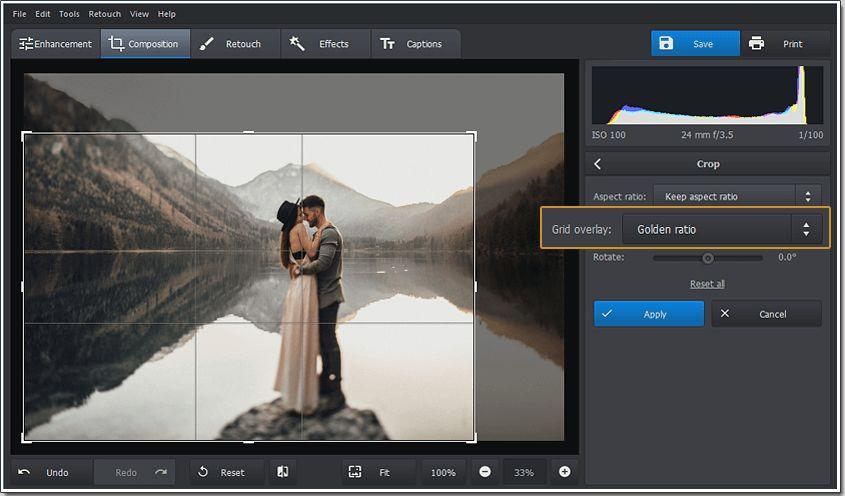
Task: Click the Fit to screen button
Action: [x=379, y=472]
